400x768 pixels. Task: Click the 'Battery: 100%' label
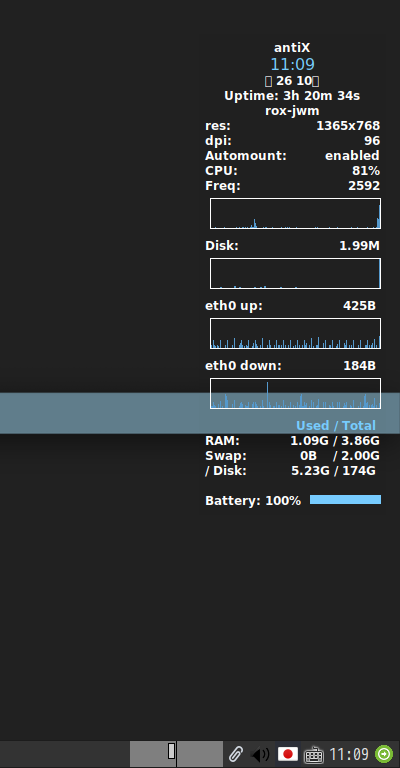coord(253,501)
